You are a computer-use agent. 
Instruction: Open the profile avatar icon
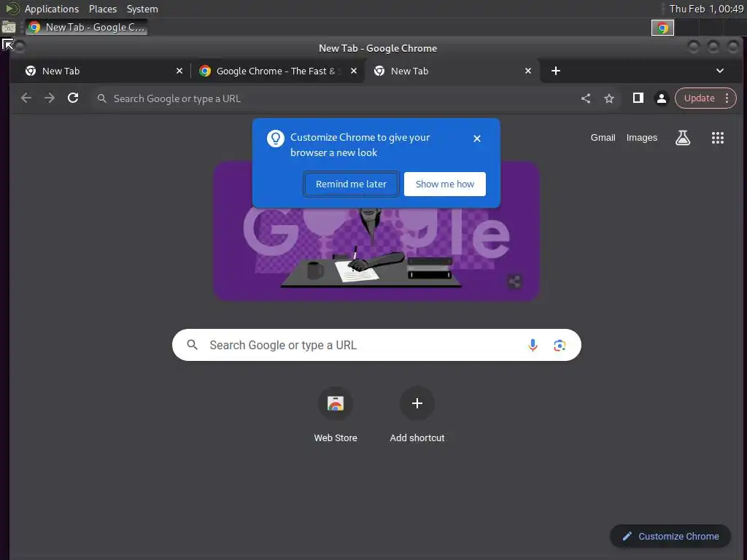pyautogui.click(x=661, y=98)
